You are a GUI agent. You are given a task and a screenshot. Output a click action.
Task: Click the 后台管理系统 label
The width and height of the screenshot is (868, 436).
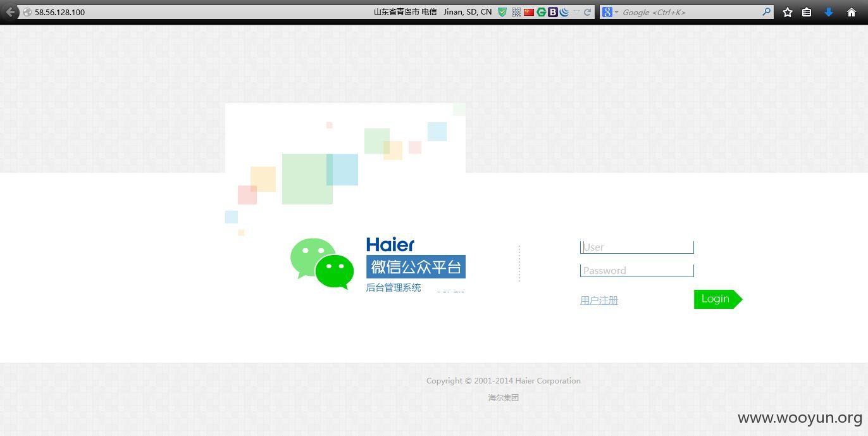[394, 287]
